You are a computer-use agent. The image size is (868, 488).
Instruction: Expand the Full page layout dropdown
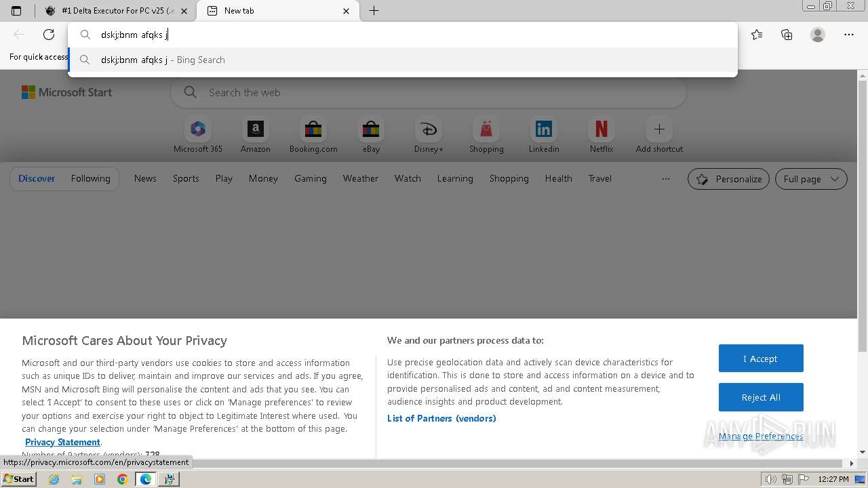[811, 179]
